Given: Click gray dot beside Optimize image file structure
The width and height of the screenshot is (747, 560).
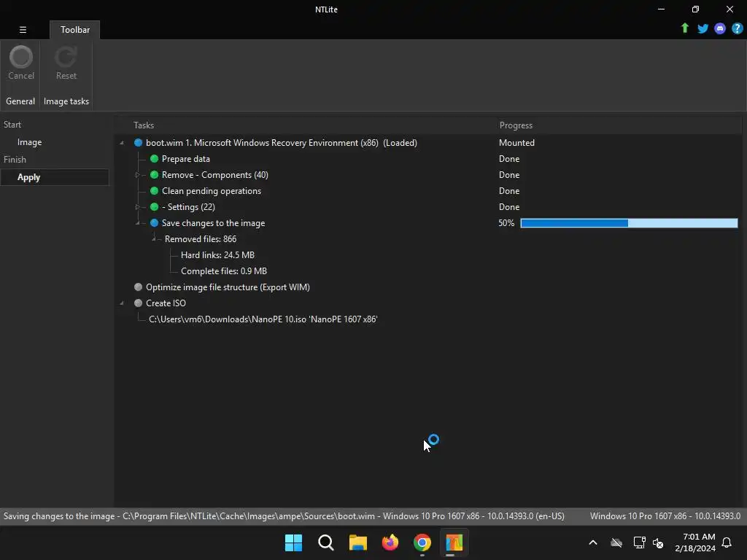Looking at the screenshot, I should pyautogui.click(x=138, y=287).
